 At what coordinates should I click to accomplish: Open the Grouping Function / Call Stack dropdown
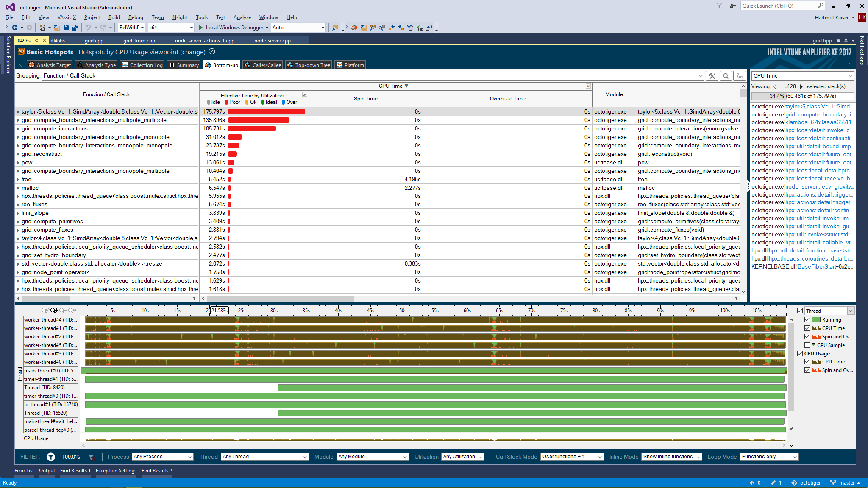pos(373,76)
